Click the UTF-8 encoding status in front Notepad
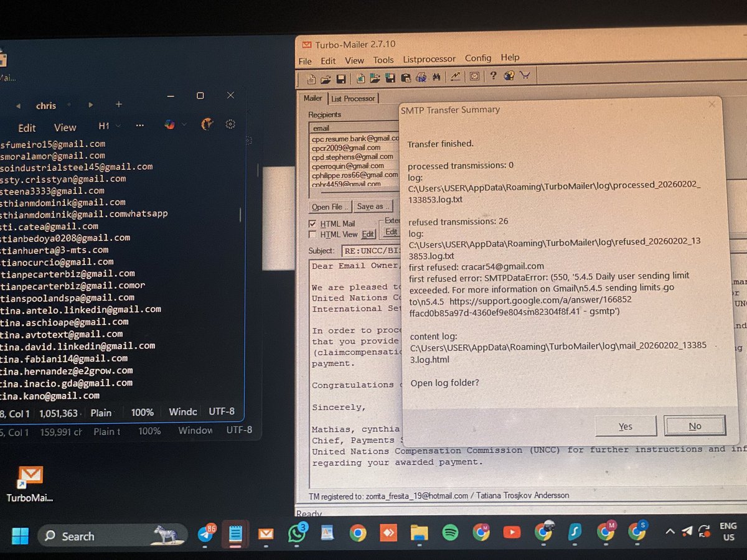Screen dimensions: 747x560 tap(222, 411)
